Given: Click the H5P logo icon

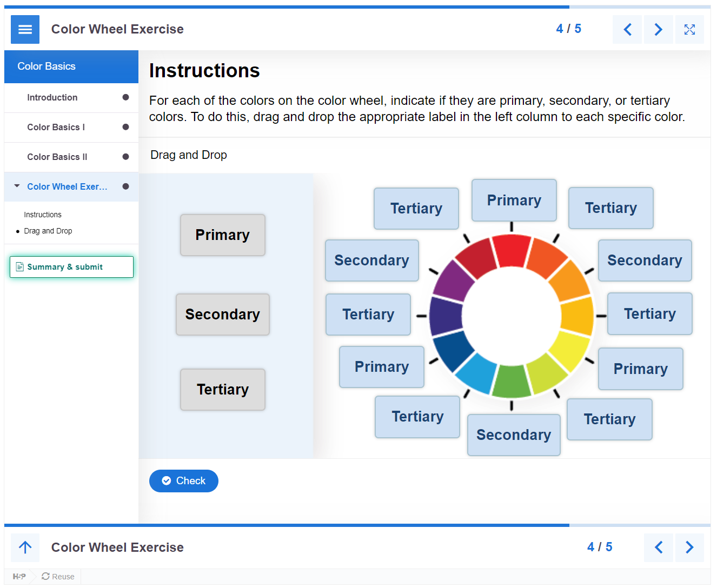Looking at the screenshot, I should [x=19, y=577].
